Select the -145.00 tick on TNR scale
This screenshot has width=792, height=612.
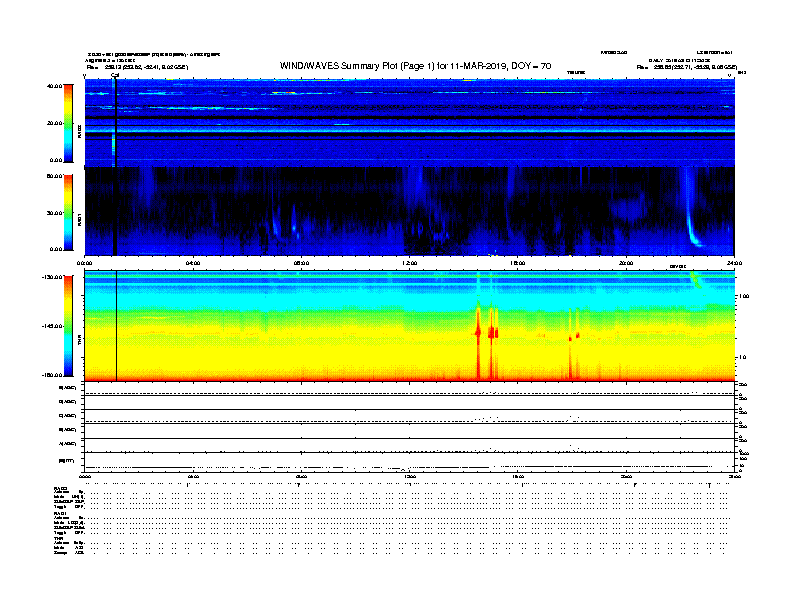coord(52,326)
